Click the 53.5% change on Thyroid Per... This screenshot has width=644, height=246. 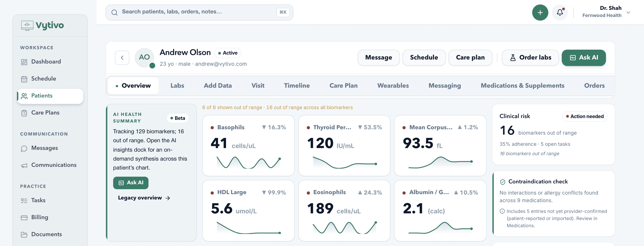coord(370,127)
